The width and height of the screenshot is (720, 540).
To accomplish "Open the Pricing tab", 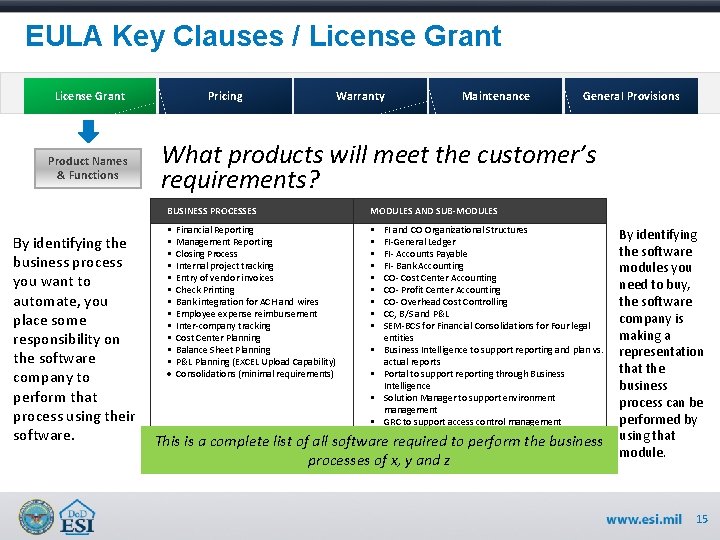I will [225, 96].
